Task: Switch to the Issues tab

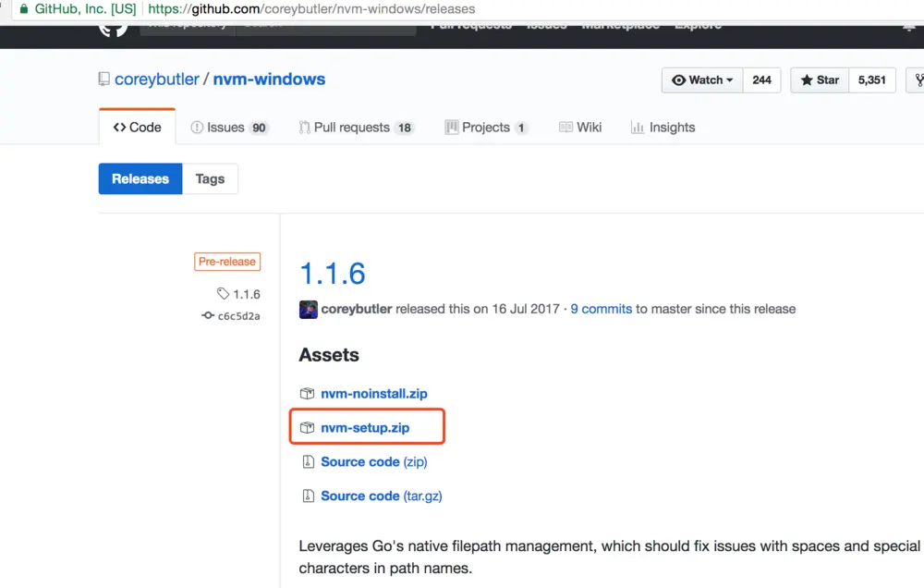Action: [x=228, y=128]
